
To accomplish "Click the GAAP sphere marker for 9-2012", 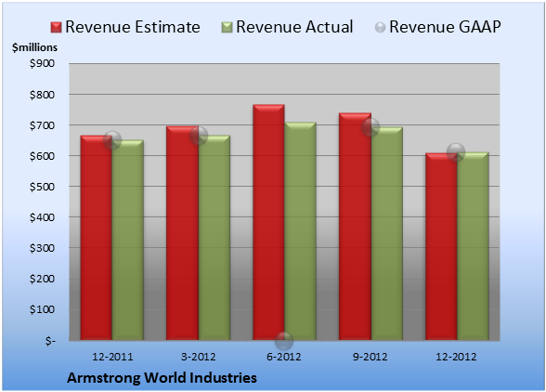I will pyautogui.click(x=370, y=127).
